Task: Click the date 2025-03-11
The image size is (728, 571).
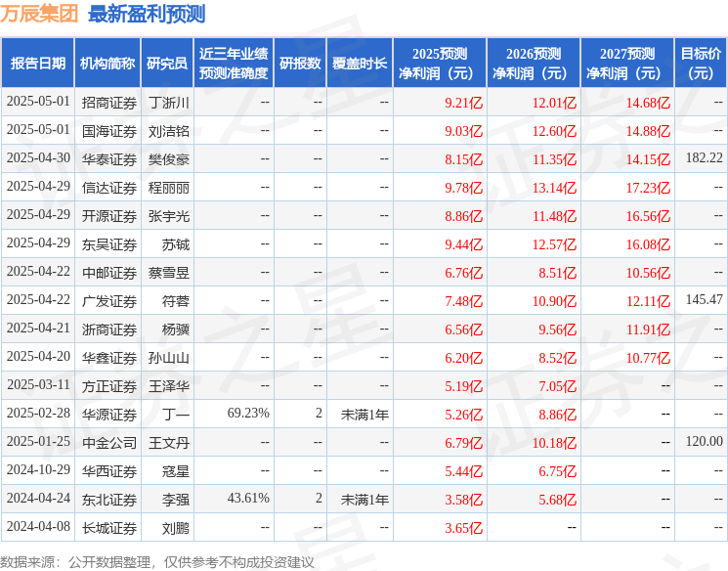Action: 38,384
